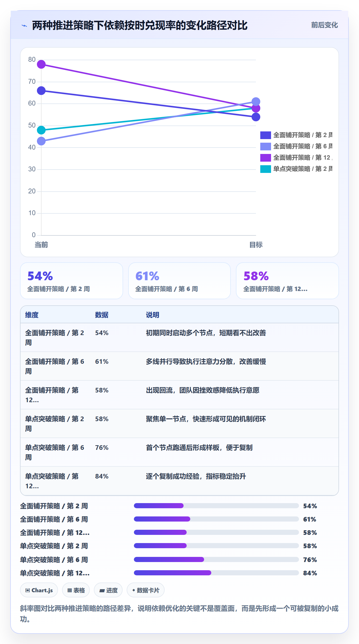Screen dimensions: 359x644
Task: Click the 当前 x-axis label
Action: (41, 245)
